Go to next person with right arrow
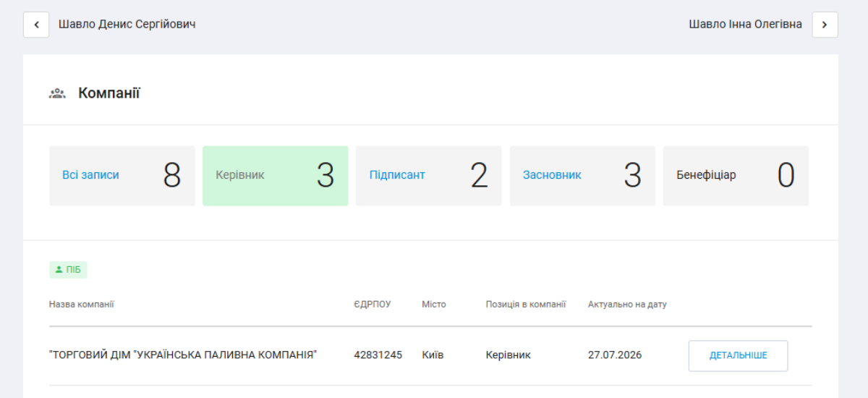The width and height of the screenshot is (868, 398). (x=825, y=25)
